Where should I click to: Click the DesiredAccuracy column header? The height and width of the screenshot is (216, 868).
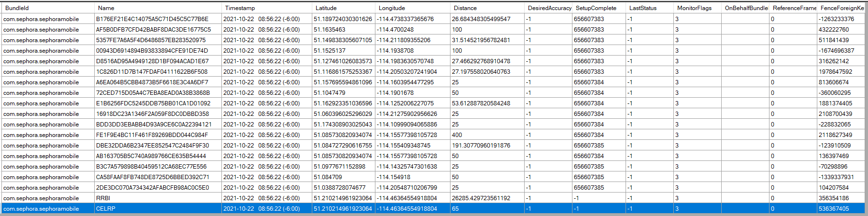coord(549,8)
